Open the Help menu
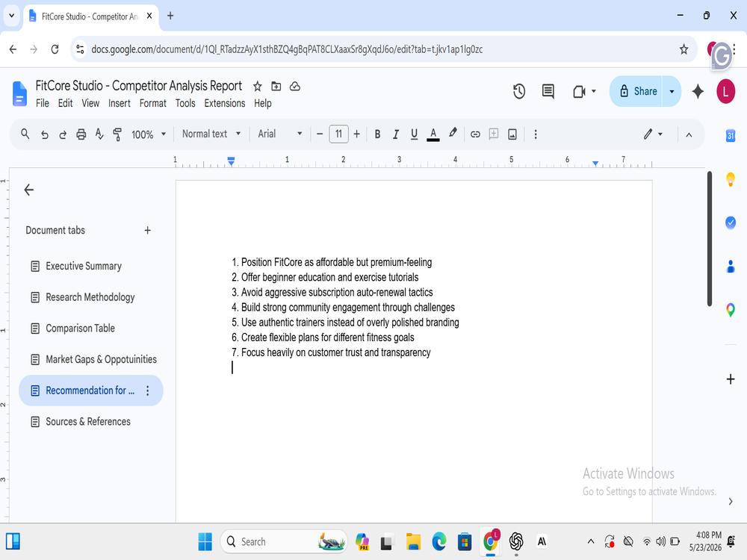The width and height of the screenshot is (747, 560). (262, 103)
